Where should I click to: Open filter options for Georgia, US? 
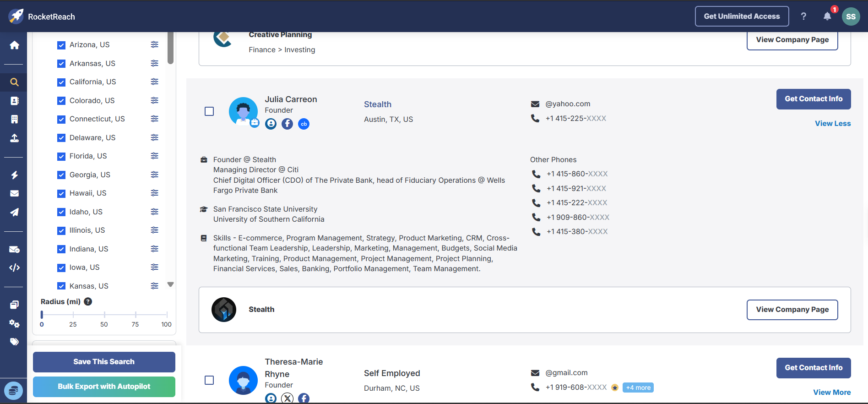pos(155,175)
